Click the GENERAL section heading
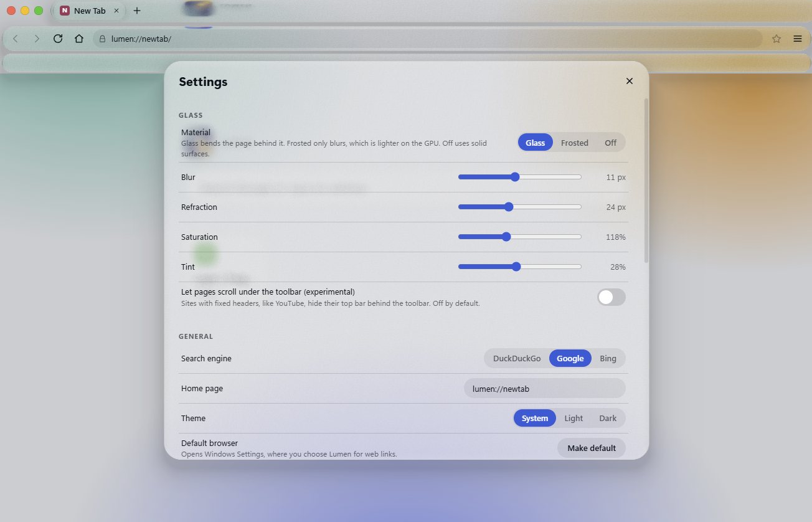This screenshot has width=812, height=522. pyautogui.click(x=196, y=336)
